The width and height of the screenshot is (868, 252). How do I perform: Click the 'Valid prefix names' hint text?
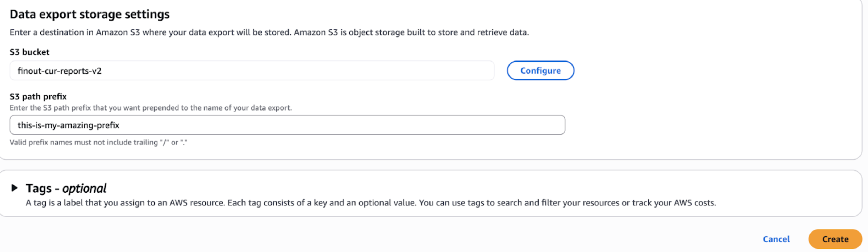click(98, 142)
